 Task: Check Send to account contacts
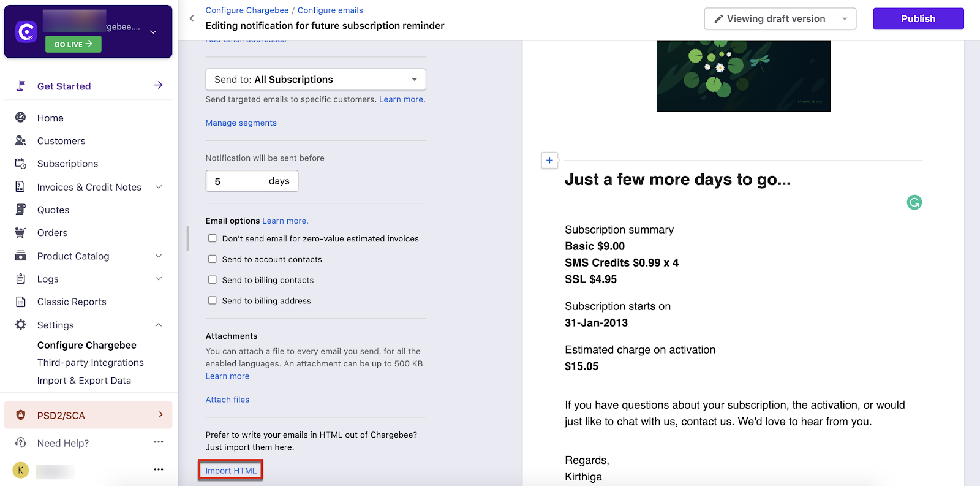point(213,259)
